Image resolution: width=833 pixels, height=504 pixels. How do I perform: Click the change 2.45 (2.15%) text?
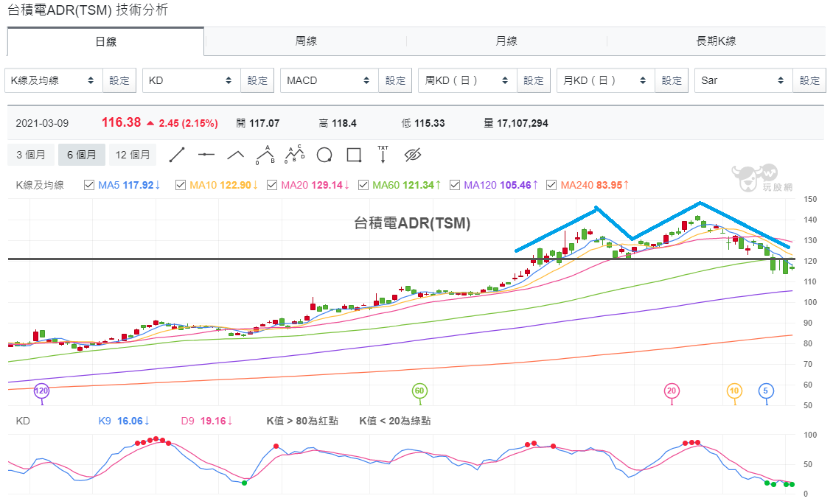point(188,123)
